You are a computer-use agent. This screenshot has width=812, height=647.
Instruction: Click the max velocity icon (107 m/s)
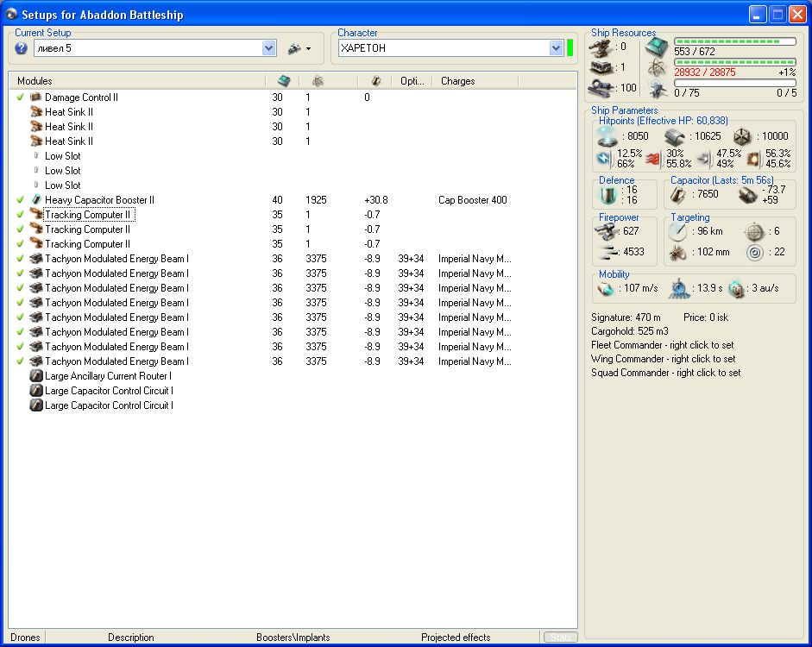coord(606,289)
